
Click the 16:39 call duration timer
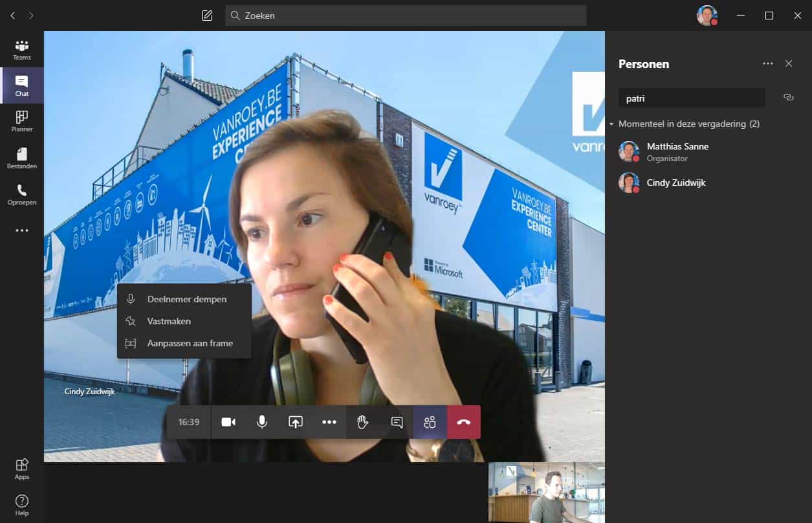click(189, 422)
